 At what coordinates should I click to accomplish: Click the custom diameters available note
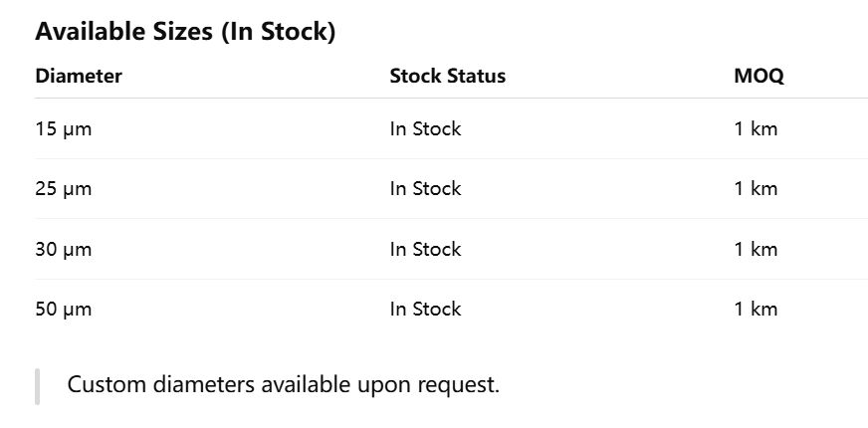click(x=283, y=384)
